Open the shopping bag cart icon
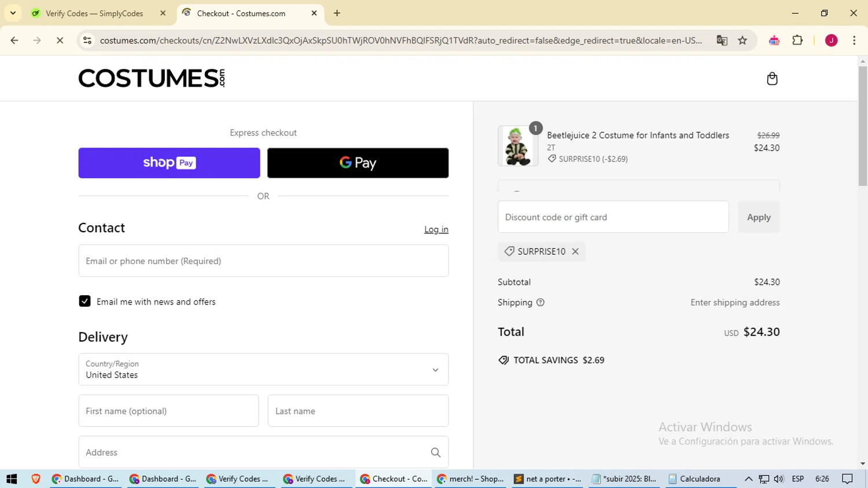 772,79
